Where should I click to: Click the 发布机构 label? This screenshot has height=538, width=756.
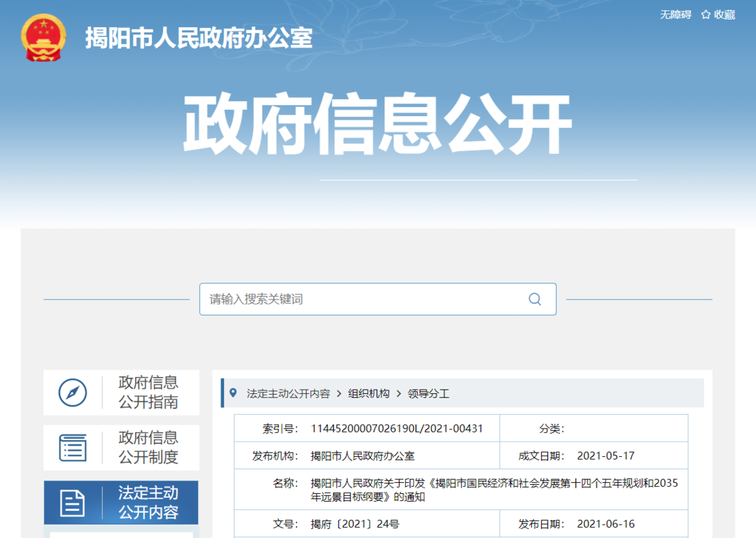pos(275,456)
